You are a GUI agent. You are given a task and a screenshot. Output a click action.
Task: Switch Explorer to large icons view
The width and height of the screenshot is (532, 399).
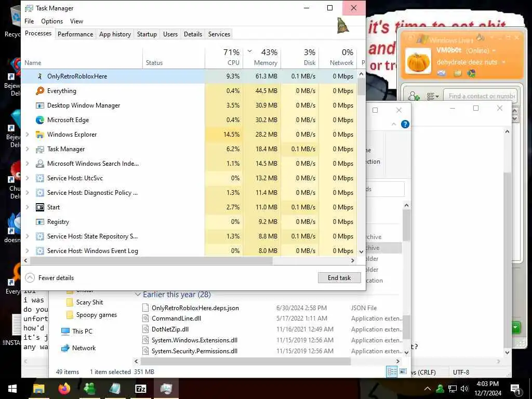(x=403, y=372)
